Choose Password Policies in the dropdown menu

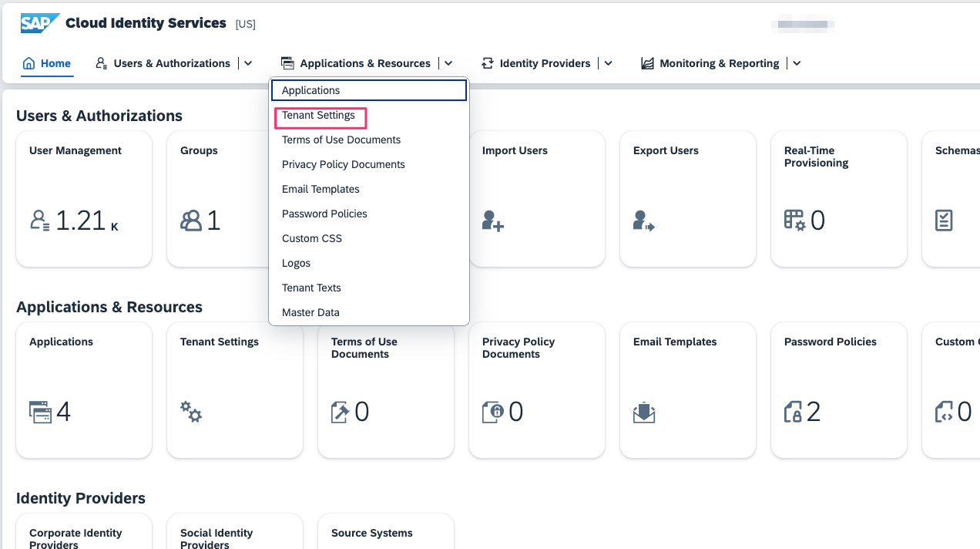324,214
